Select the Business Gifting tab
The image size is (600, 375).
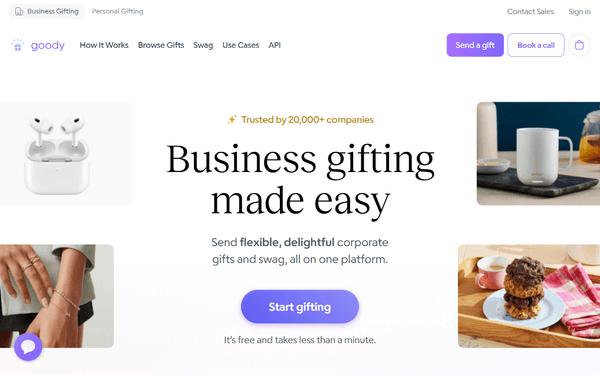(x=47, y=11)
